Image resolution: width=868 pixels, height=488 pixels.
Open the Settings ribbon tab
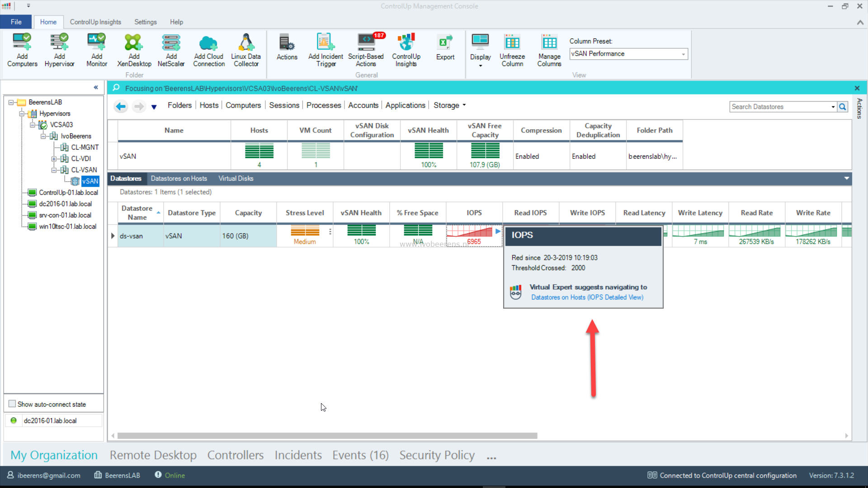[x=145, y=22]
